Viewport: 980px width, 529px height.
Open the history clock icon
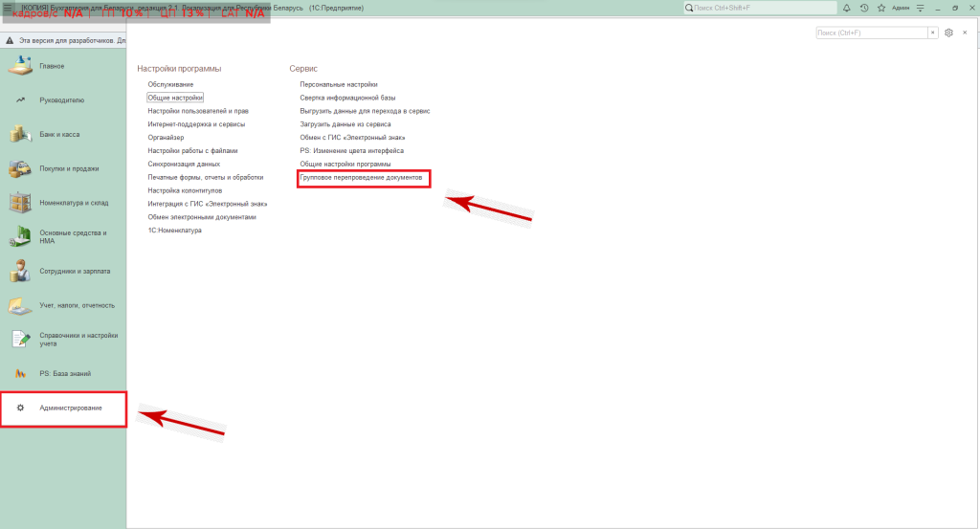(x=864, y=8)
